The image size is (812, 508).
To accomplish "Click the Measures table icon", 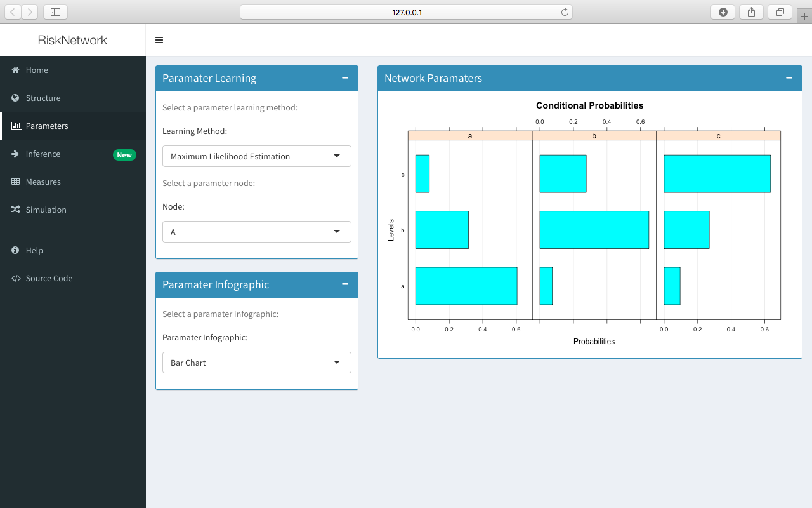I will [x=16, y=182].
